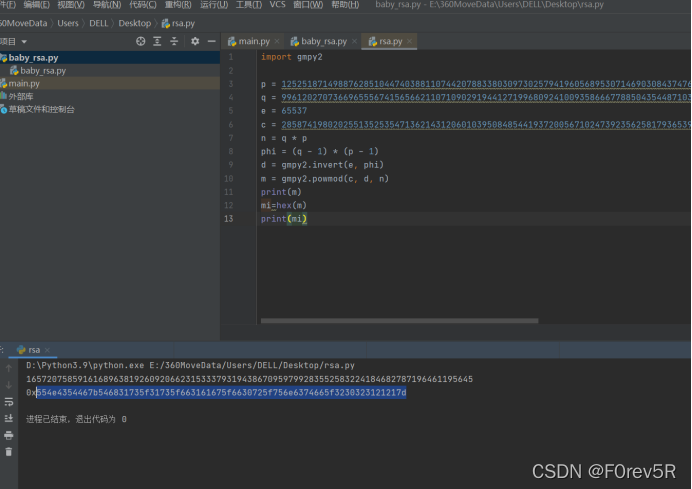Screen dimensions: 692x489
Task: Open the 代码(C) menu
Action: coord(143,5)
